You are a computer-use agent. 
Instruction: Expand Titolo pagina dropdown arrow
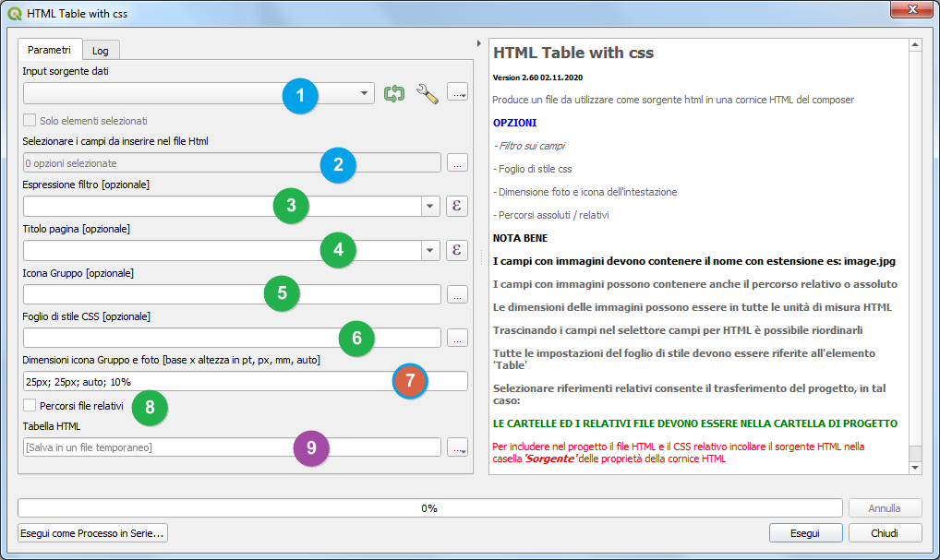click(430, 250)
